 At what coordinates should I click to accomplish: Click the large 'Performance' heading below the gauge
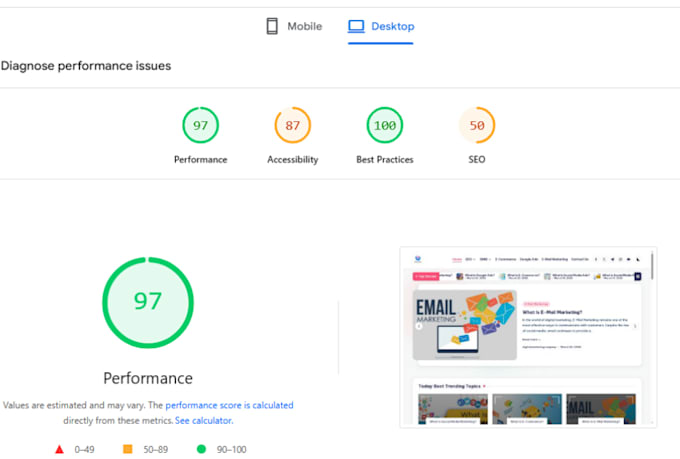click(x=148, y=378)
